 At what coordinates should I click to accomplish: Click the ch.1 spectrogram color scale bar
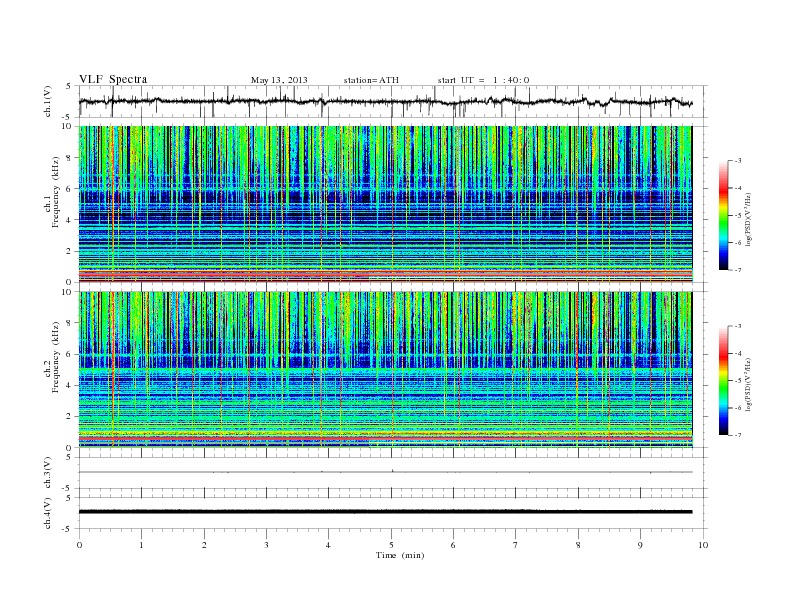(x=724, y=215)
